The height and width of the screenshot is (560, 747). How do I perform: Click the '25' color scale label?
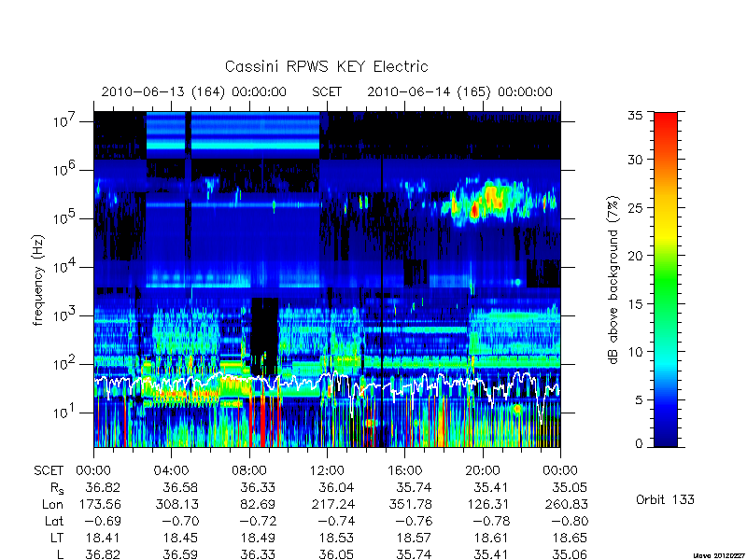(x=635, y=207)
